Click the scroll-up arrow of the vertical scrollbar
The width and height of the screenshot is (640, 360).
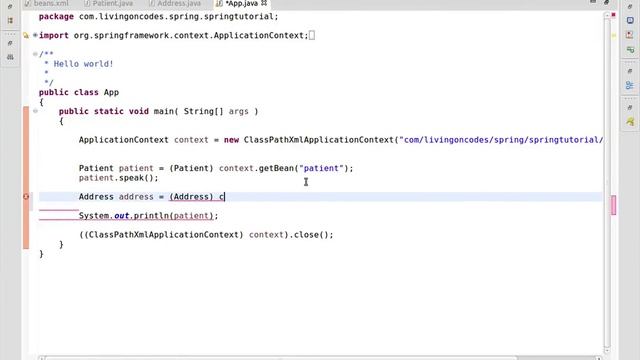tap(607, 15)
